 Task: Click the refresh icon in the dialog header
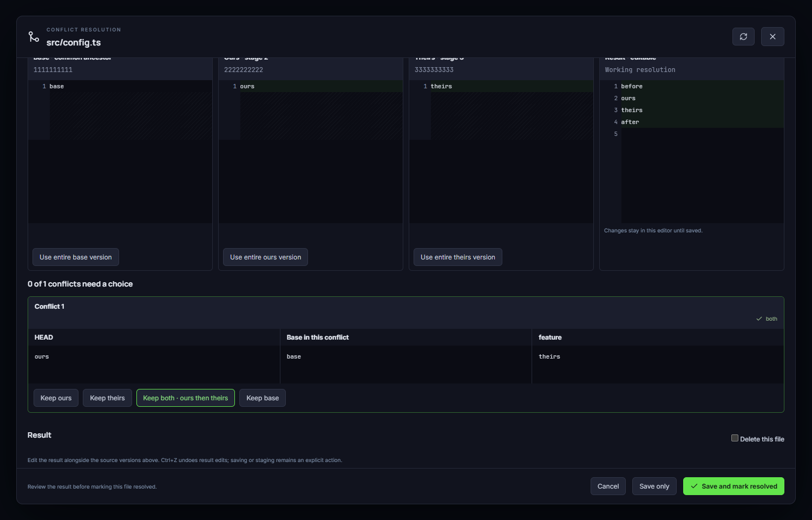pyautogui.click(x=743, y=37)
